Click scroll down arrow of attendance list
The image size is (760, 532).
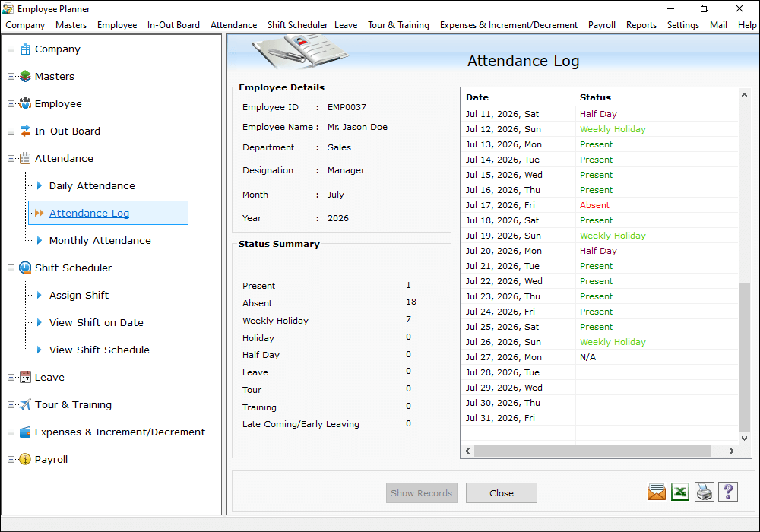click(x=744, y=438)
